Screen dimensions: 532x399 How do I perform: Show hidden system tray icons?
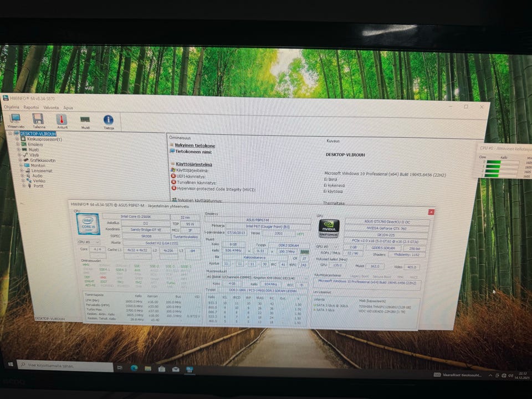point(490,375)
